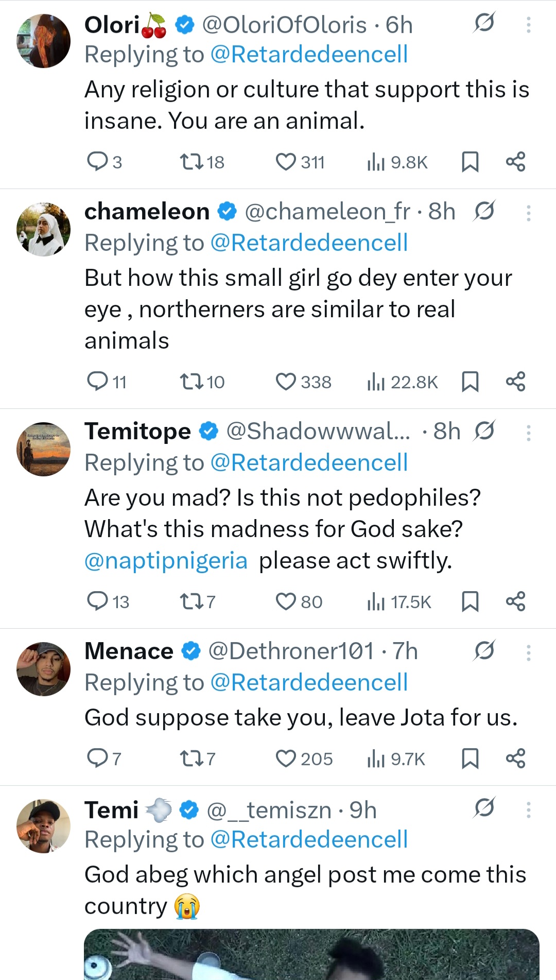Like Menace's tweet about Jota
The height and width of the screenshot is (980, 556).
point(286,759)
